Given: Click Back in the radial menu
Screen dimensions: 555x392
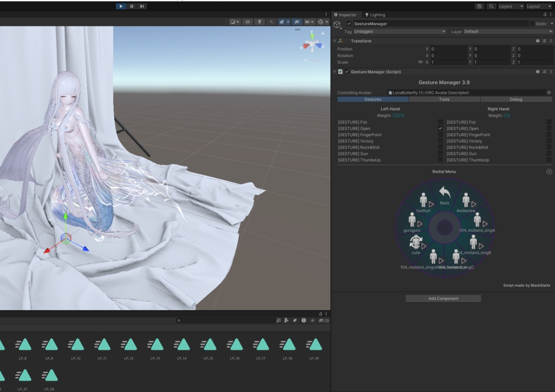Looking at the screenshot, I should (x=444, y=196).
